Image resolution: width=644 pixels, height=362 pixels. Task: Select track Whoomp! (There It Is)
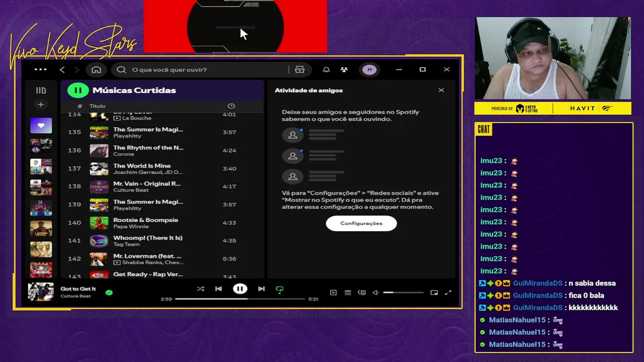pyautogui.click(x=162, y=241)
